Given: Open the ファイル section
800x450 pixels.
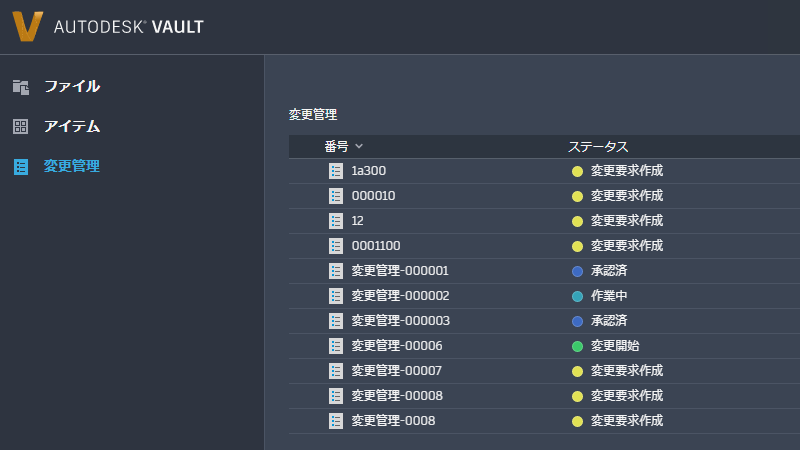Looking at the screenshot, I should (x=71, y=87).
